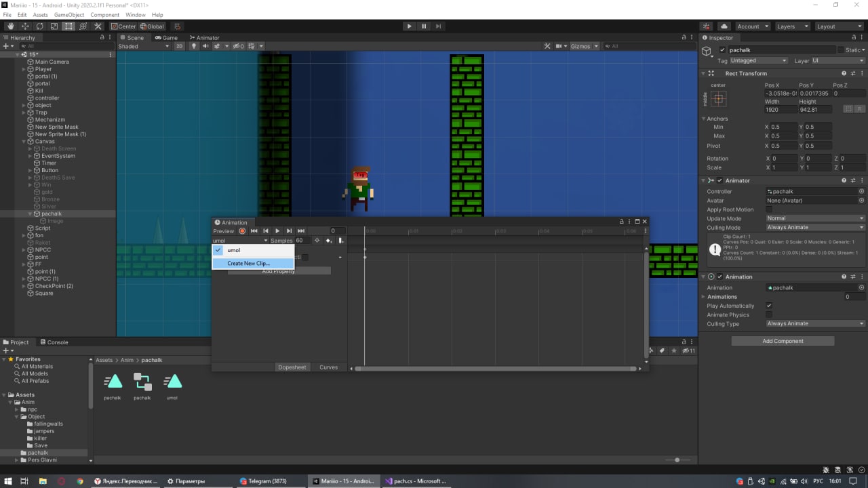Open the Layout dropdown
Screen dimensions: 868x488
coord(837,26)
